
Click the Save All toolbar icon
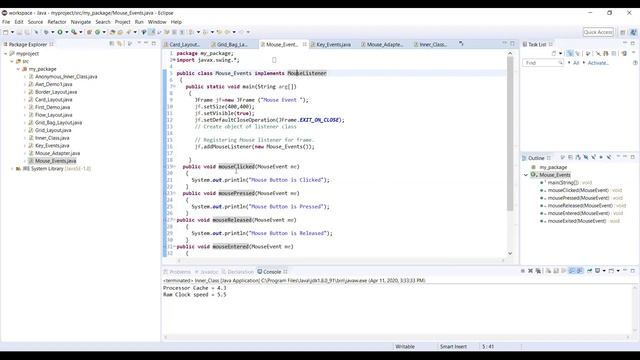[27, 32]
